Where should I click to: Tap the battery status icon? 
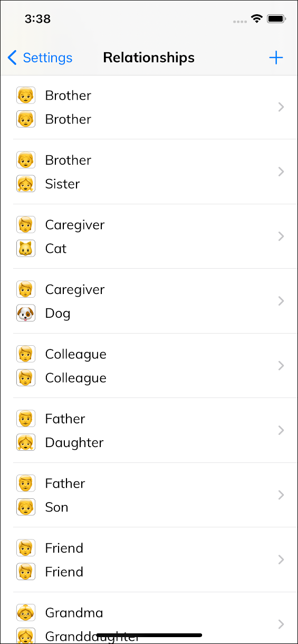pos(276,19)
